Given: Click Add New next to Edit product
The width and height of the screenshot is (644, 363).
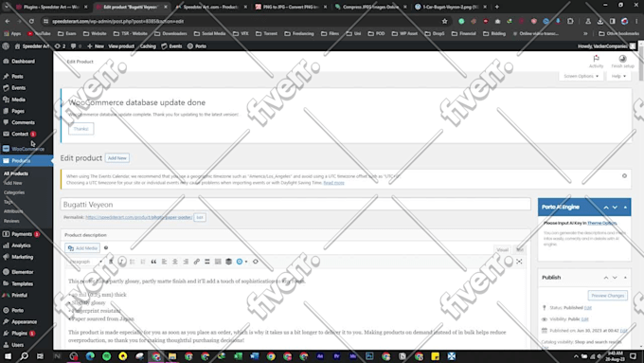Looking at the screenshot, I should pyautogui.click(x=117, y=158).
